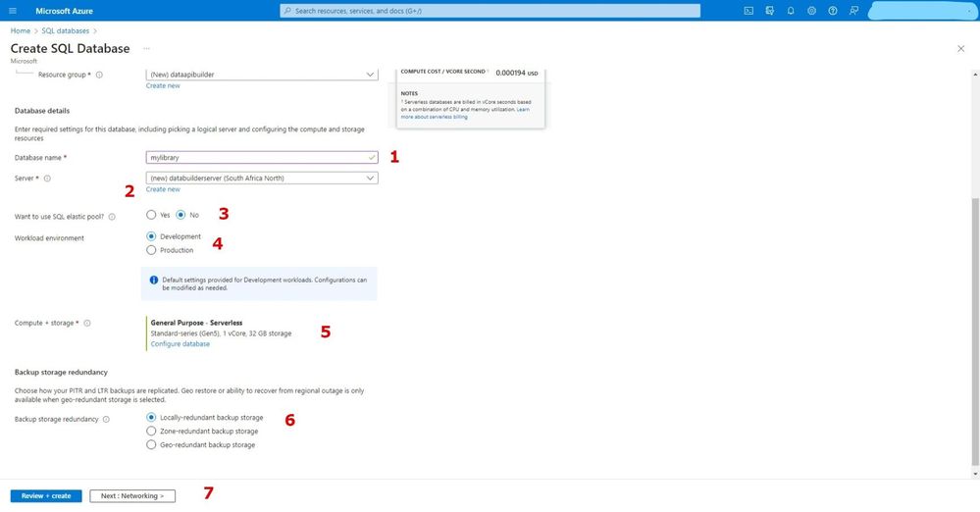Open directories and subscriptions filter icon
Image resolution: width=980 pixels, height=512 pixels.
coord(769,11)
